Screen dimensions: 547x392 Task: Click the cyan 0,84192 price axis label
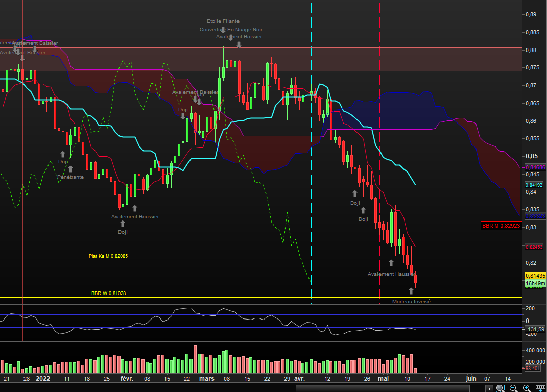click(x=535, y=185)
